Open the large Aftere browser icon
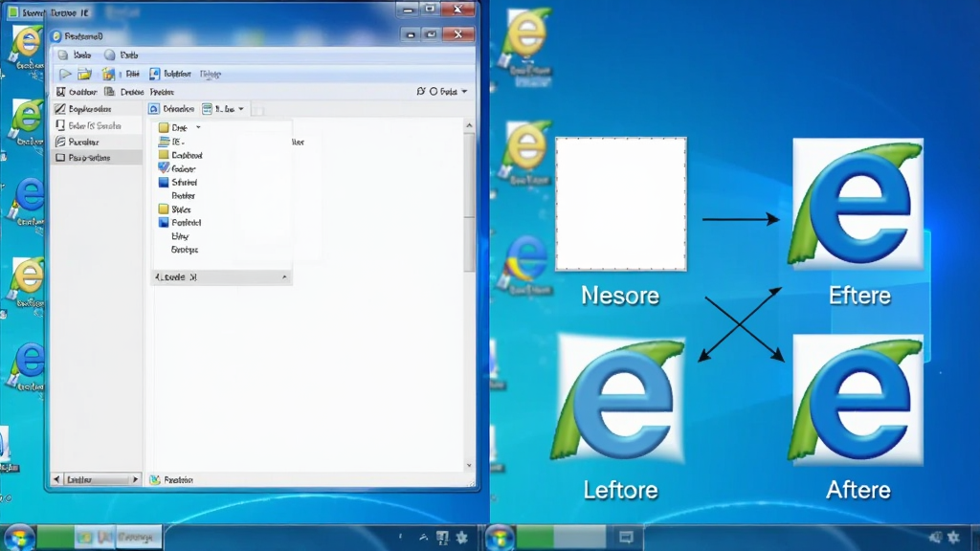This screenshot has width=980, height=551. pos(857,400)
